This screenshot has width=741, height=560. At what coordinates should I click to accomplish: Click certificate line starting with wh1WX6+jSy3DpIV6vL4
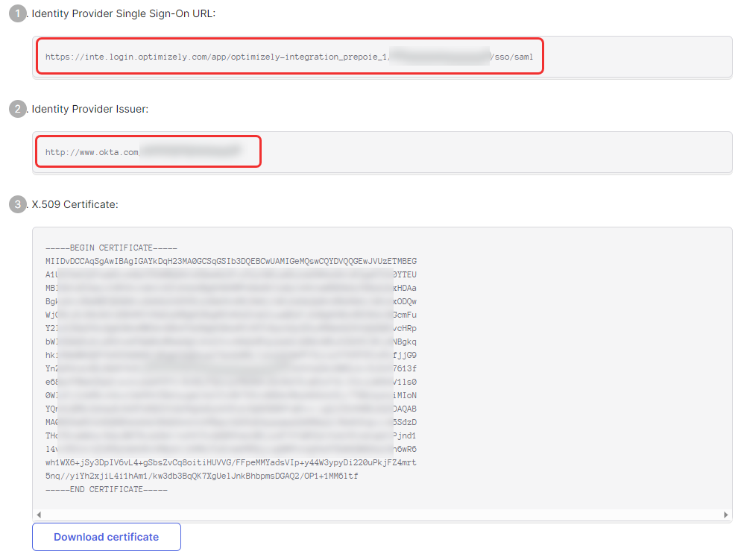tap(231, 462)
